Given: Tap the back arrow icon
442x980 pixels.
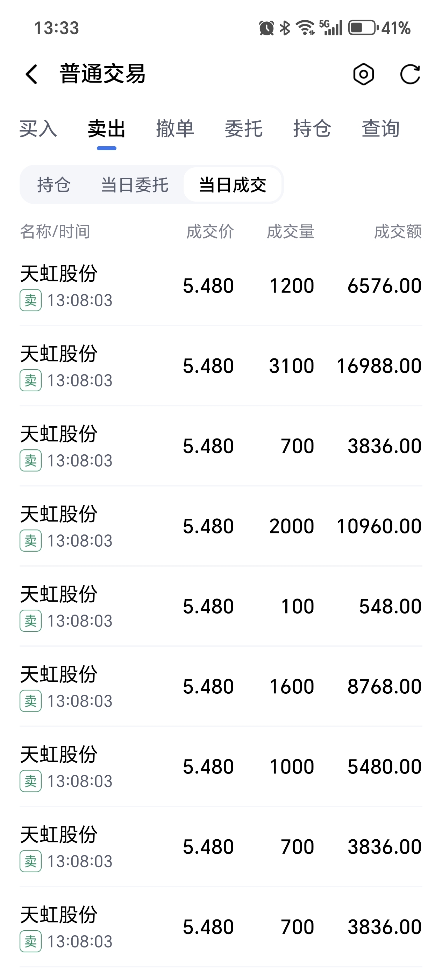Looking at the screenshot, I should (x=31, y=74).
